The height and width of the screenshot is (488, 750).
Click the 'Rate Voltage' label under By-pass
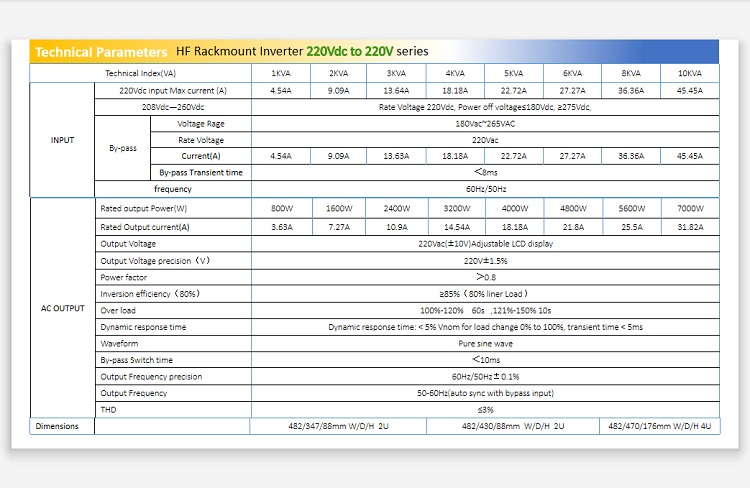pyautogui.click(x=201, y=140)
